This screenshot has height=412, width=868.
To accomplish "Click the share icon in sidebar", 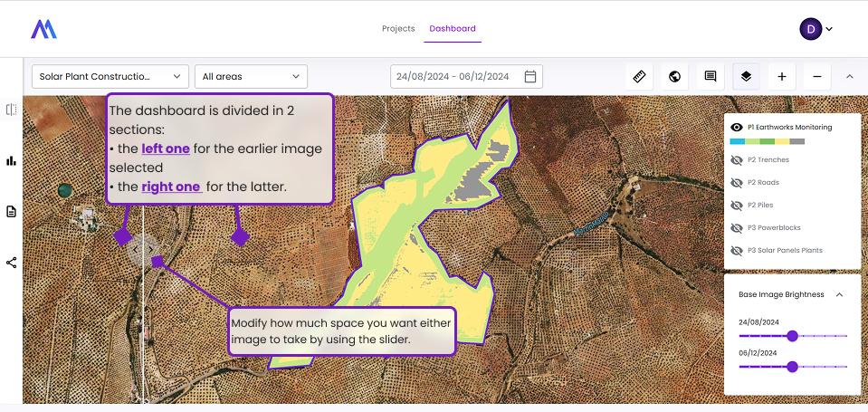I will point(11,263).
